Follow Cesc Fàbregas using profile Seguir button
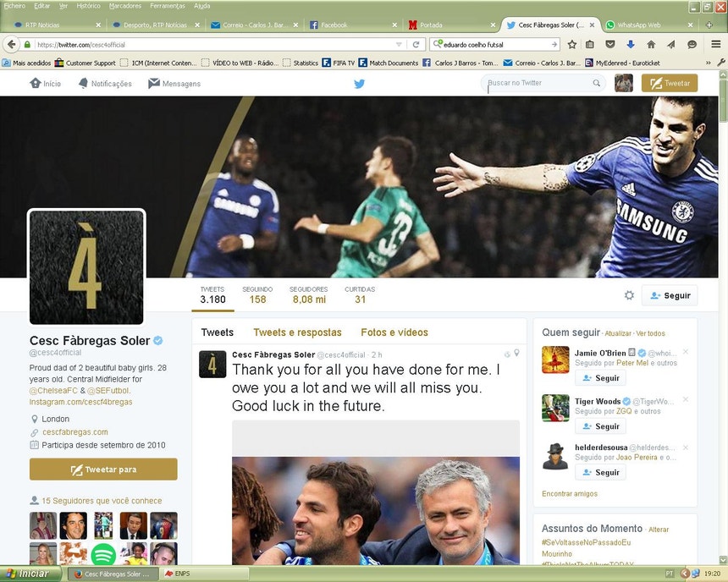The image size is (728, 582). click(669, 295)
